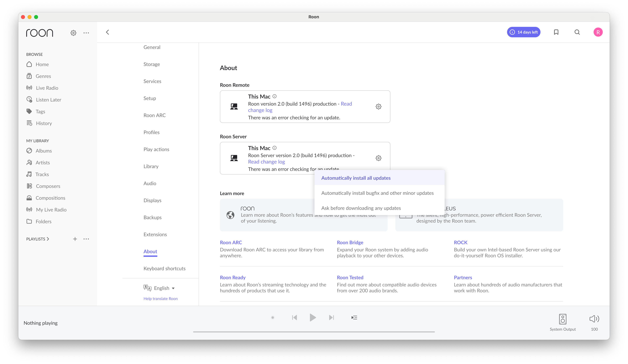Image resolution: width=628 pixels, height=364 pixels.
Task: Click the 14 days left trial badge
Action: (x=524, y=32)
